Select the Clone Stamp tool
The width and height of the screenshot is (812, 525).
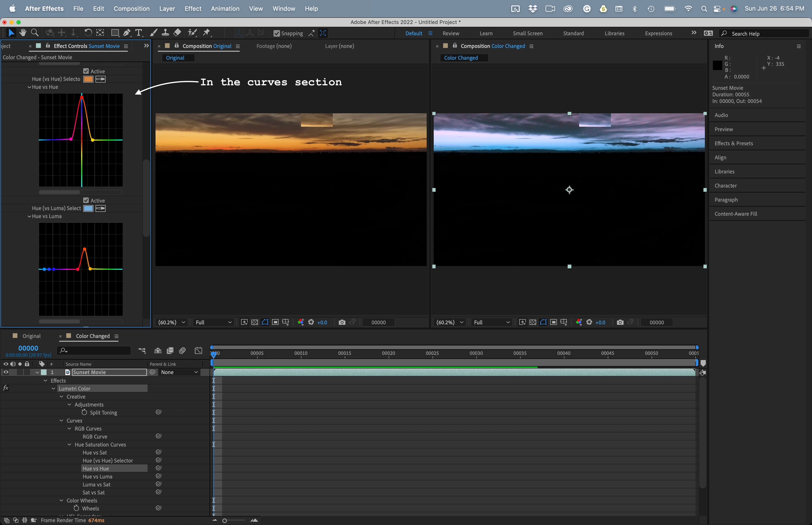(x=165, y=33)
